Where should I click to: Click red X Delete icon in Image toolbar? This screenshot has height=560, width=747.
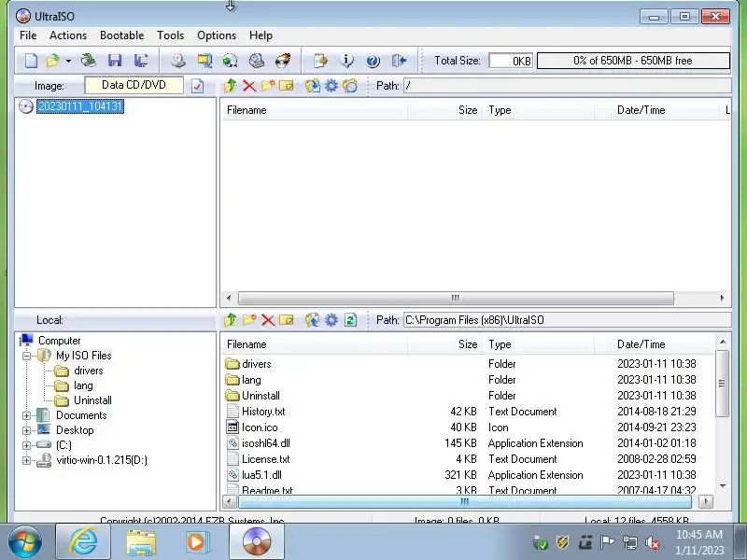click(249, 86)
